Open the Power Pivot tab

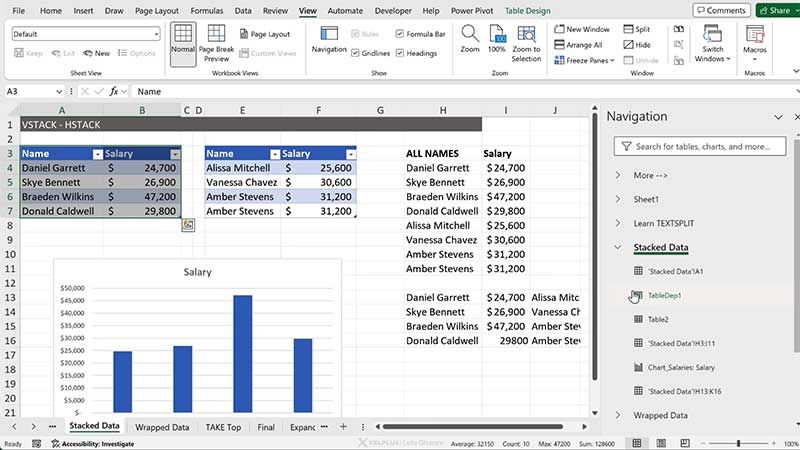(472, 10)
